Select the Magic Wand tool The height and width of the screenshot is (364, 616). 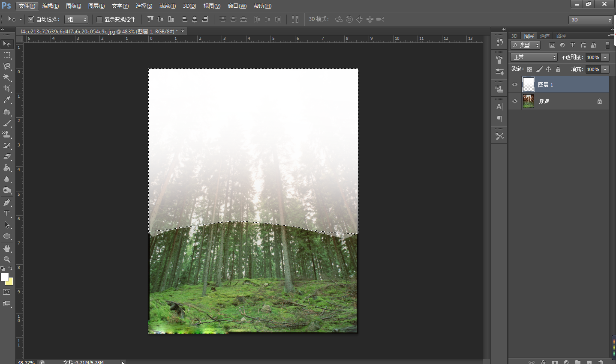pyautogui.click(x=7, y=78)
